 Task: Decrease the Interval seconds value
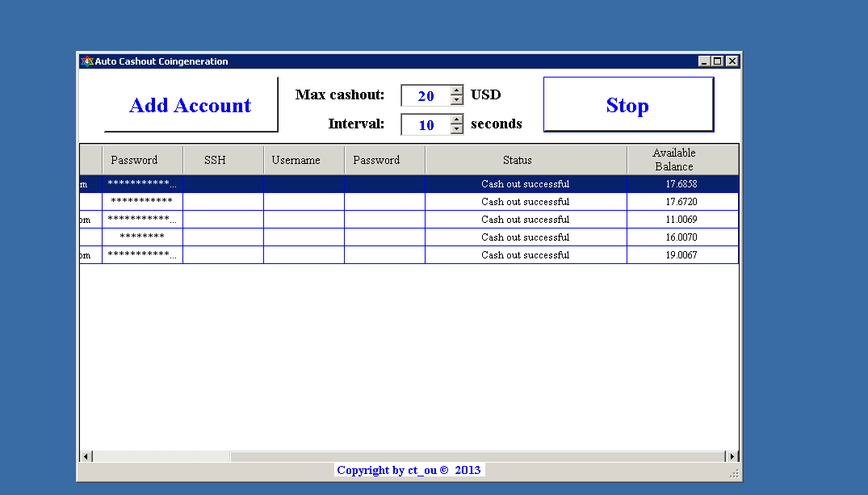click(457, 129)
